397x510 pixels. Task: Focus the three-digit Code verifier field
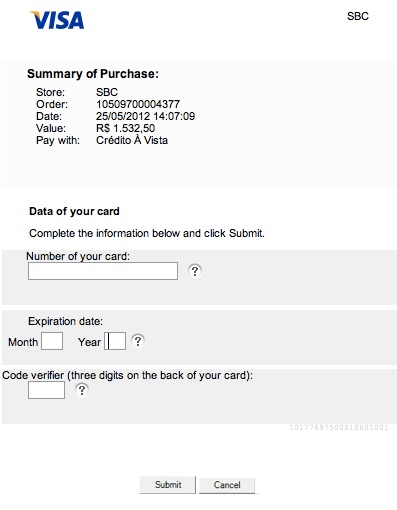(46, 390)
